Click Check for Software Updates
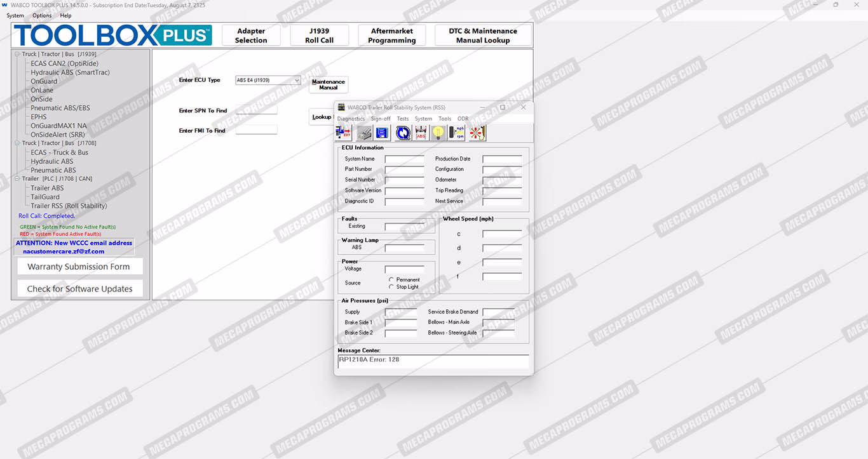Screen dimensions: 868x459 (x=79, y=288)
